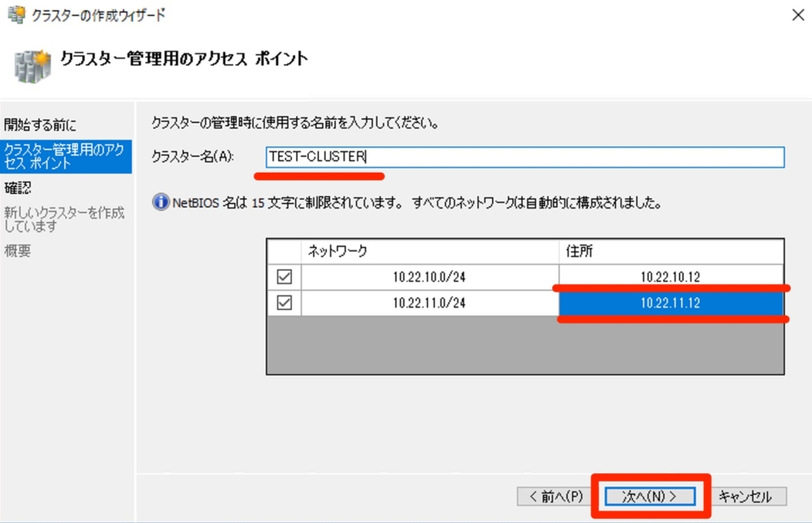Image resolution: width=812 pixels, height=523 pixels.
Task: Click the 10.22.10.12 address cell
Action: pyautogui.click(x=671, y=277)
